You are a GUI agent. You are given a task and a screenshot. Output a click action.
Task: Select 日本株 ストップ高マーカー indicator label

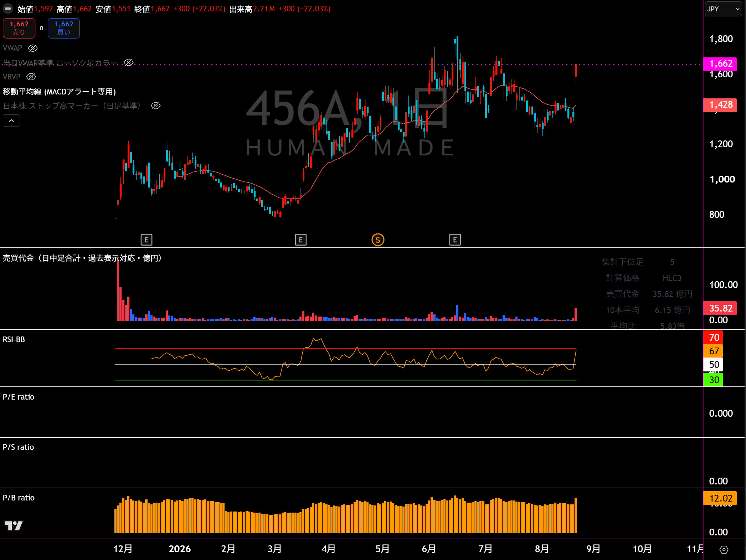point(72,106)
